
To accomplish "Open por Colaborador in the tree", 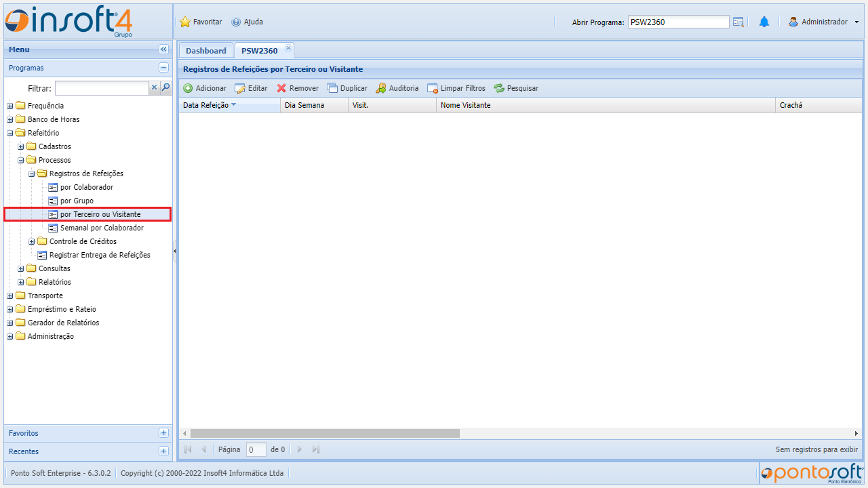I will click(86, 187).
